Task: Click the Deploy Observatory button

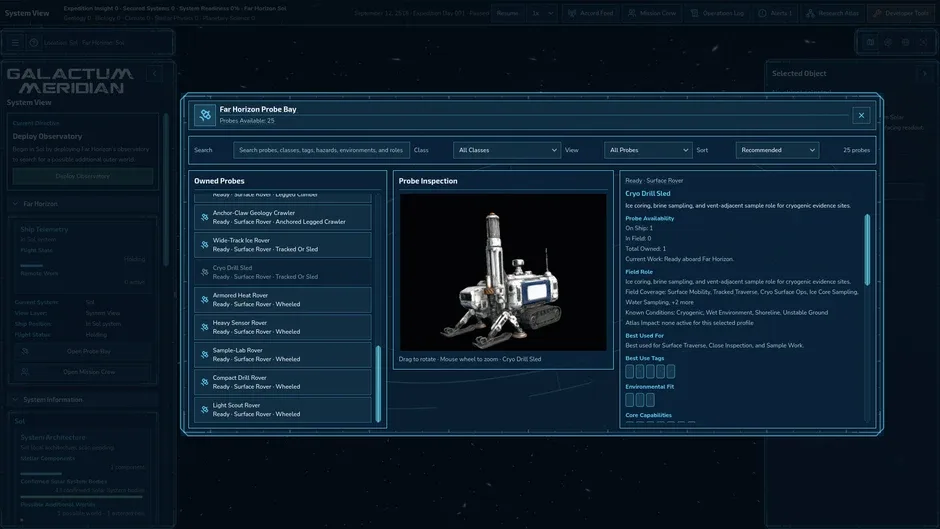Action: click(83, 176)
